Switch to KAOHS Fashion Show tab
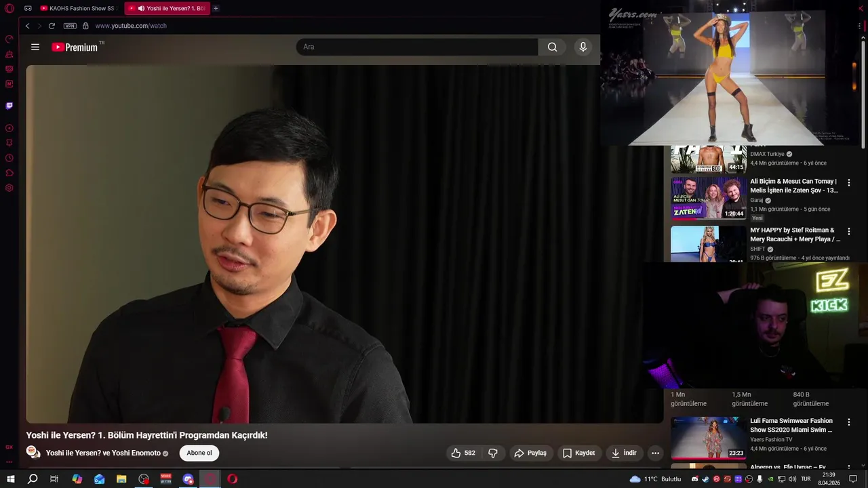This screenshot has width=868, height=488. tap(77, 8)
